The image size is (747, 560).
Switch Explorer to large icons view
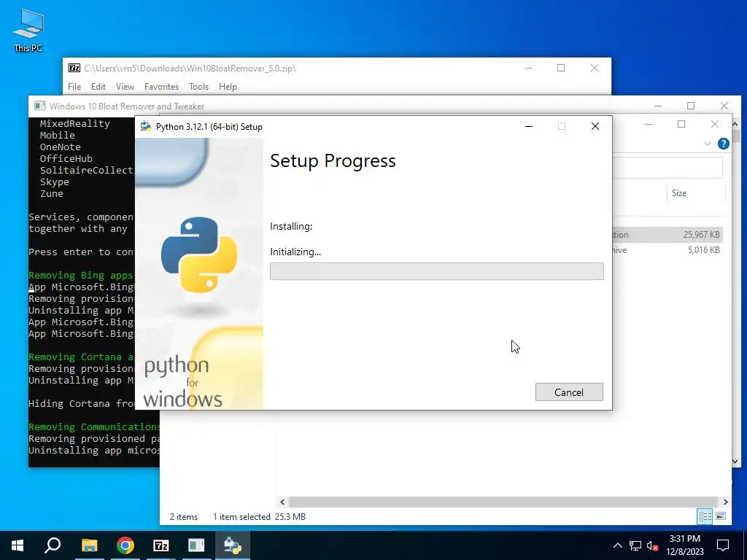[721, 516]
